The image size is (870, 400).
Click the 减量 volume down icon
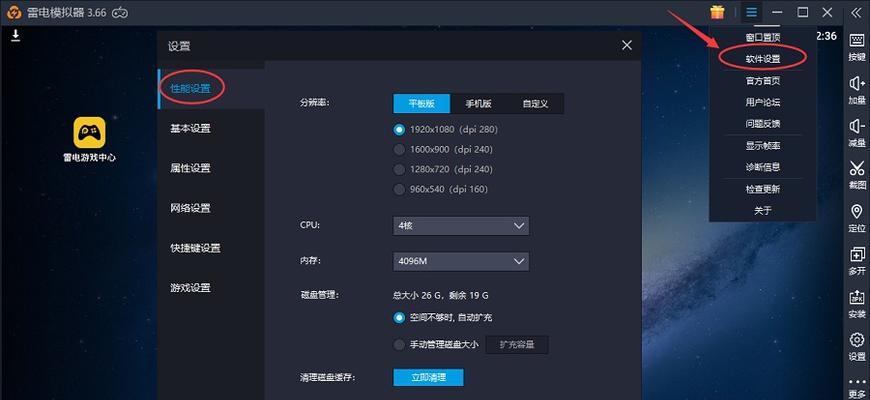[x=857, y=134]
